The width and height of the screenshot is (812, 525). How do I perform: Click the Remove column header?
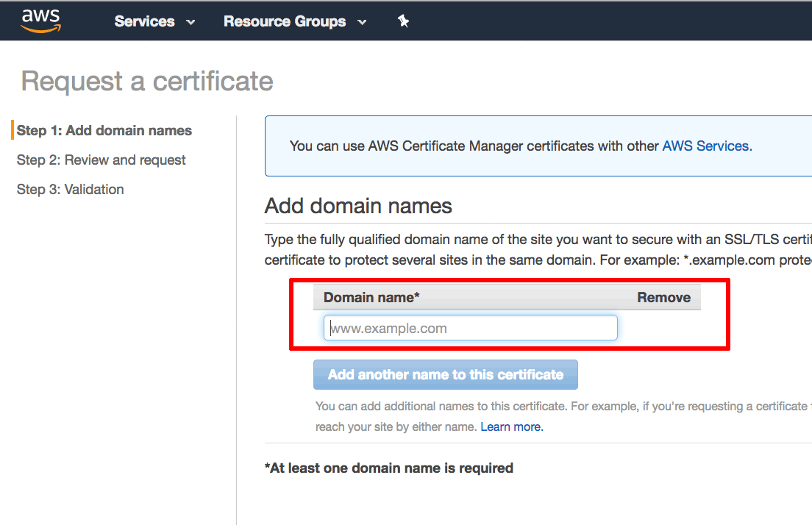click(x=663, y=297)
